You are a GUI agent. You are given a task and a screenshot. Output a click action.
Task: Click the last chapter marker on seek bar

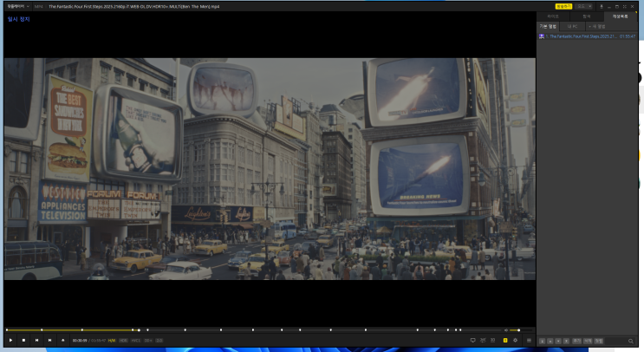pyautogui.click(x=460, y=329)
